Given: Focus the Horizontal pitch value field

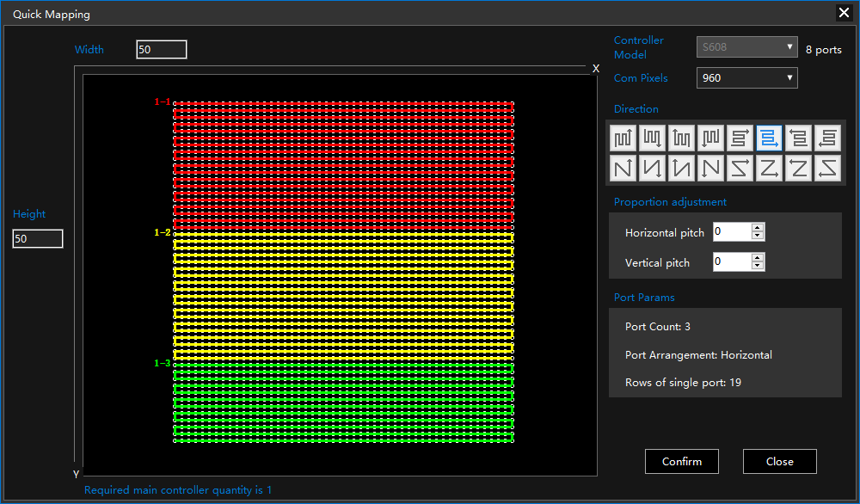Looking at the screenshot, I should [x=732, y=232].
